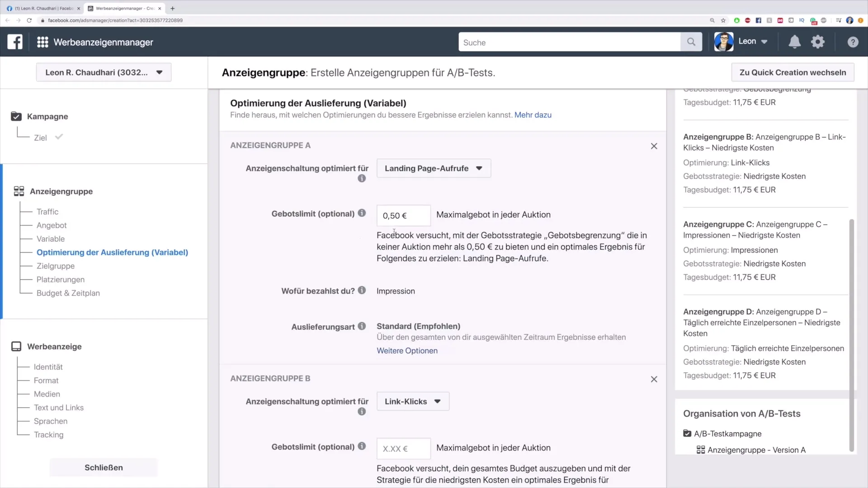Select Optimierung der Auslieferung sidebar item
Image resolution: width=868 pixels, height=488 pixels.
[x=112, y=252]
